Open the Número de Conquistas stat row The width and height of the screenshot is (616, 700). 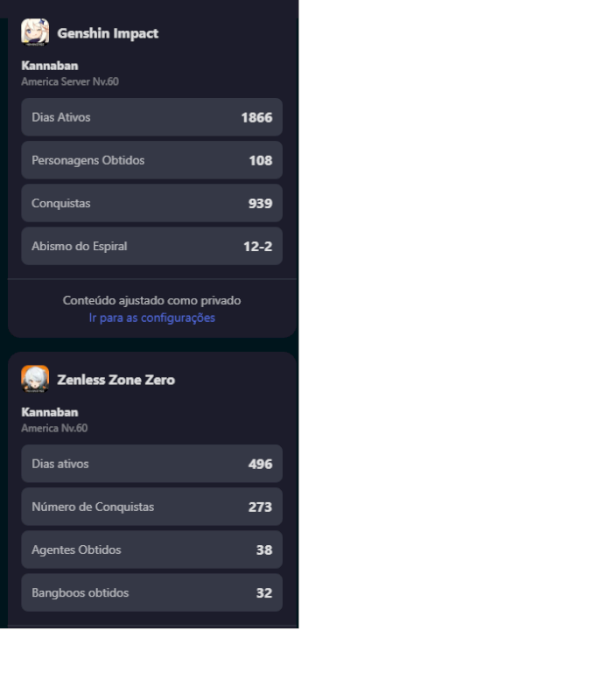[x=151, y=507]
